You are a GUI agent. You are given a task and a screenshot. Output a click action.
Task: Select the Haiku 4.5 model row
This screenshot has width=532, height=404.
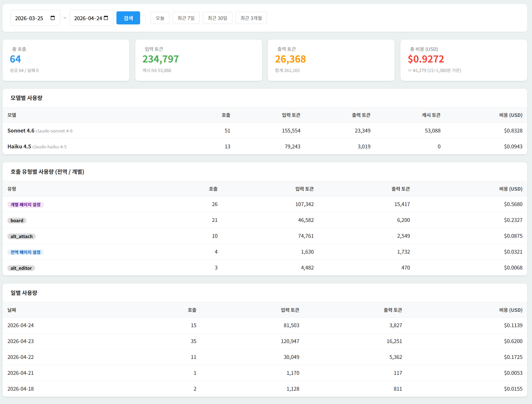click(x=265, y=146)
